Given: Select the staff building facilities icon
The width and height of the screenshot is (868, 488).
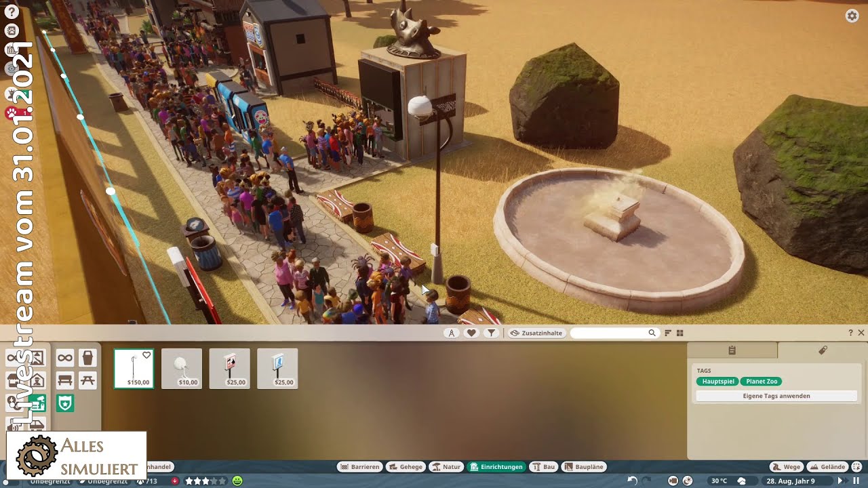Looking at the screenshot, I should pos(37,380).
